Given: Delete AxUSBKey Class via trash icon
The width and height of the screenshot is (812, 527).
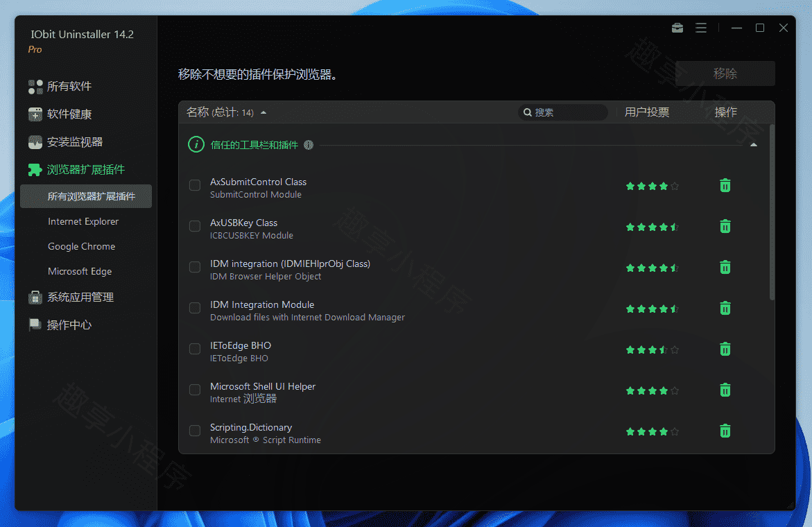Looking at the screenshot, I should 725,226.
